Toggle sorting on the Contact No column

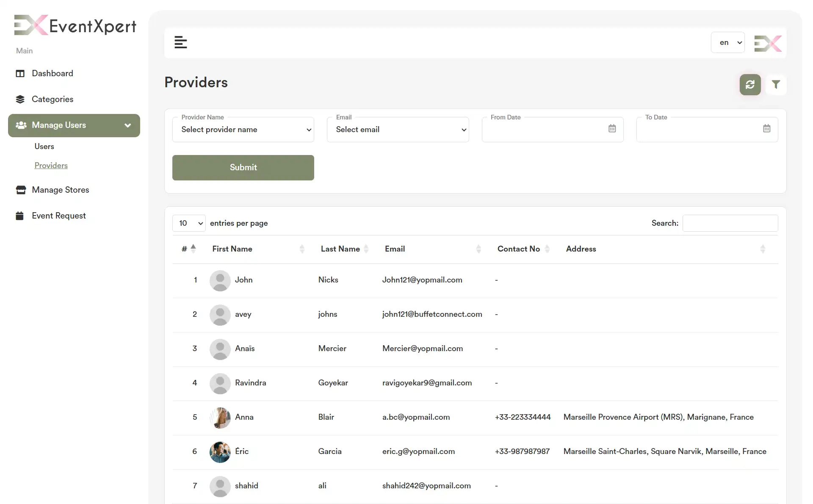point(547,249)
